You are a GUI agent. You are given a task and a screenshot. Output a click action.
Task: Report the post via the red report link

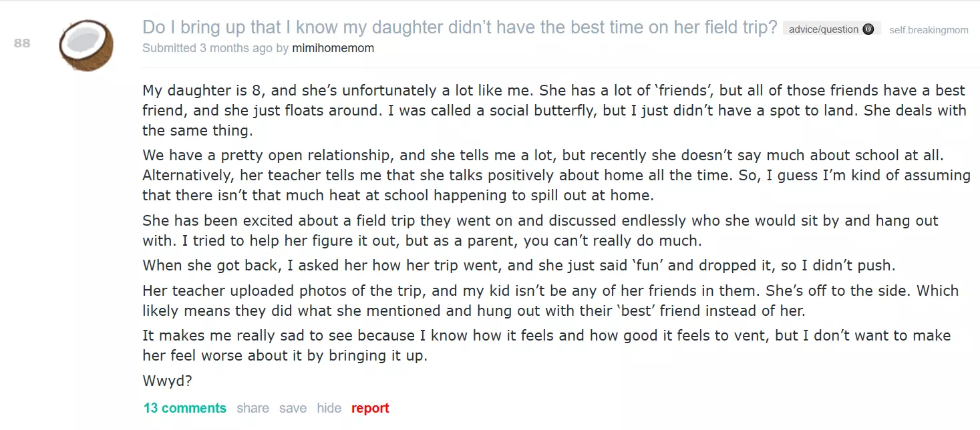370,408
